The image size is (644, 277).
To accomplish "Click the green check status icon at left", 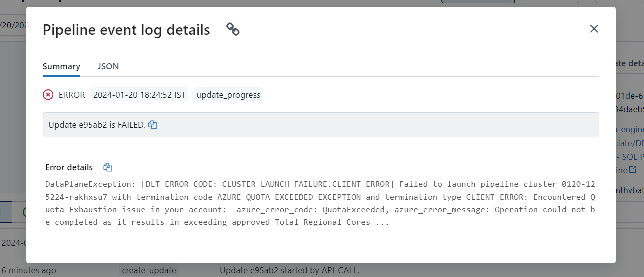I will (x=26, y=212).
